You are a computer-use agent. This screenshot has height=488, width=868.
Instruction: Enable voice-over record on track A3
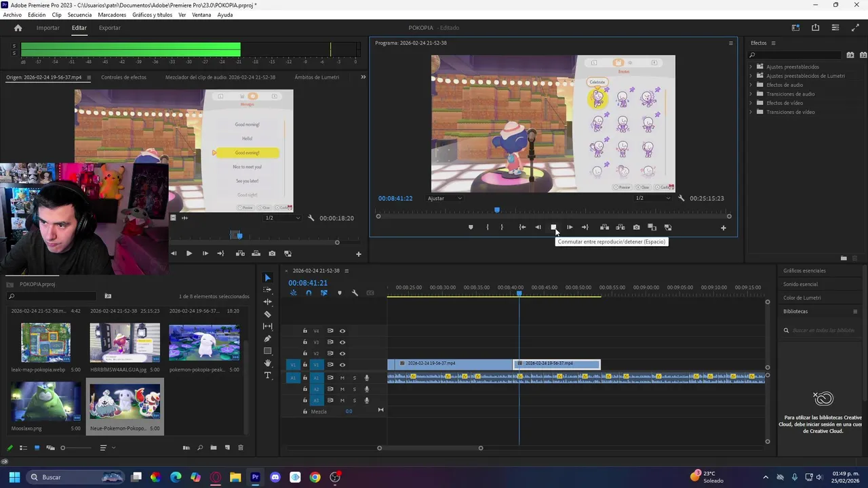tap(367, 401)
